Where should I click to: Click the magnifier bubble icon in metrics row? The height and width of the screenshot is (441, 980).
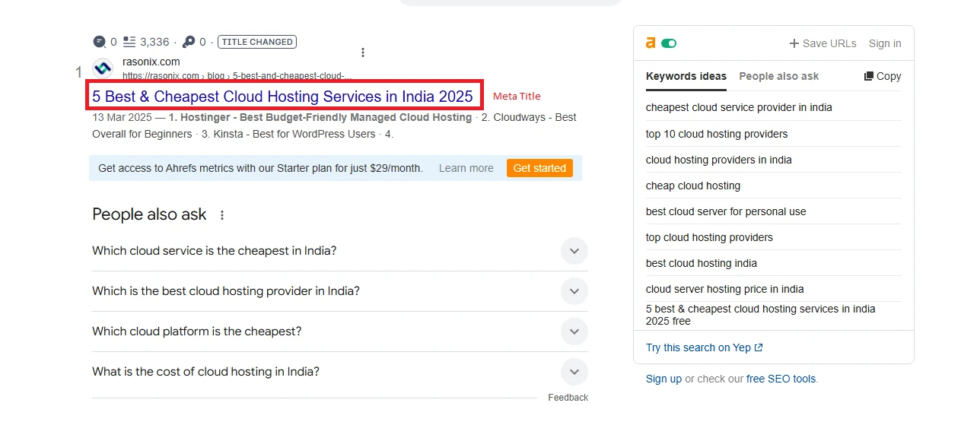(x=100, y=42)
